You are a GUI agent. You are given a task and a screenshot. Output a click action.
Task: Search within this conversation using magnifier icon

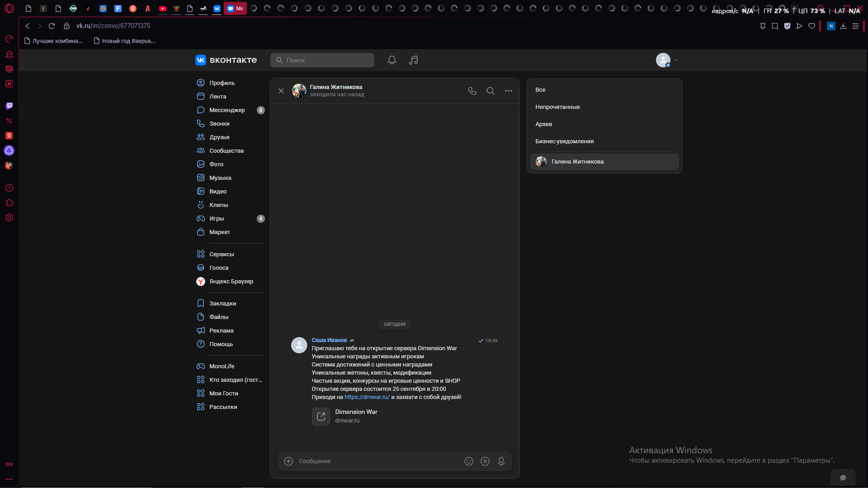click(x=491, y=91)
